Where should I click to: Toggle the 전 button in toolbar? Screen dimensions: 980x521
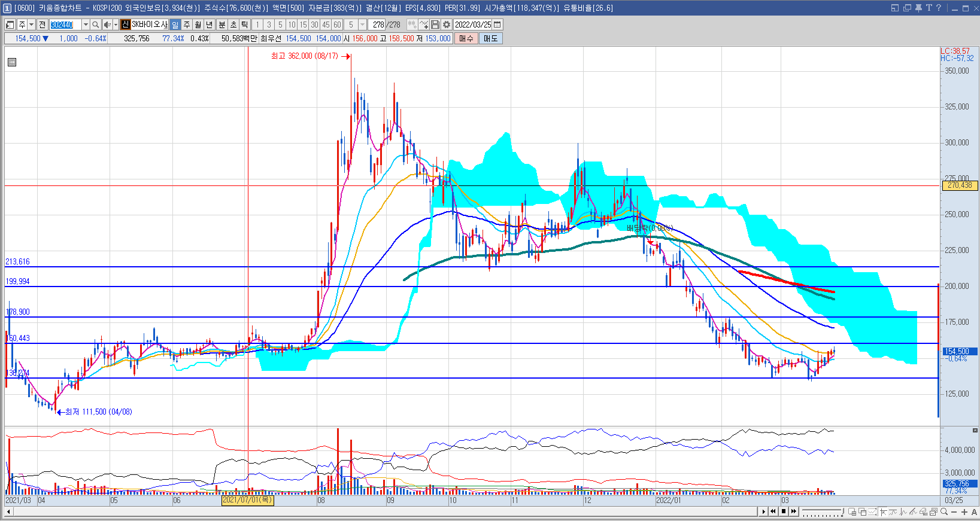tap(42, 25)
